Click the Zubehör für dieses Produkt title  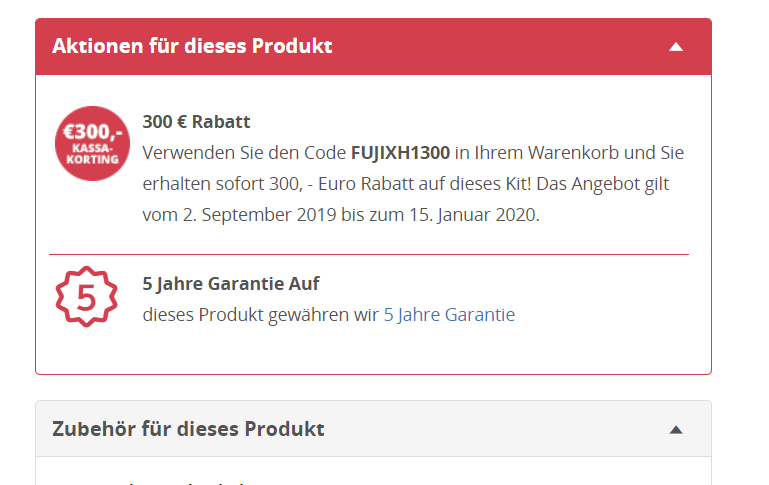pos(188,429)
